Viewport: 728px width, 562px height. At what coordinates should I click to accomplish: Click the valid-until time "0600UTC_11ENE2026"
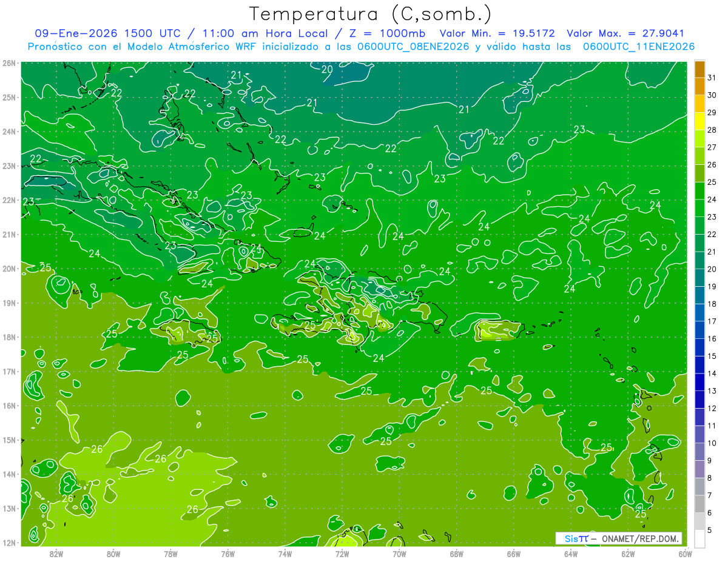click(639, 47)
